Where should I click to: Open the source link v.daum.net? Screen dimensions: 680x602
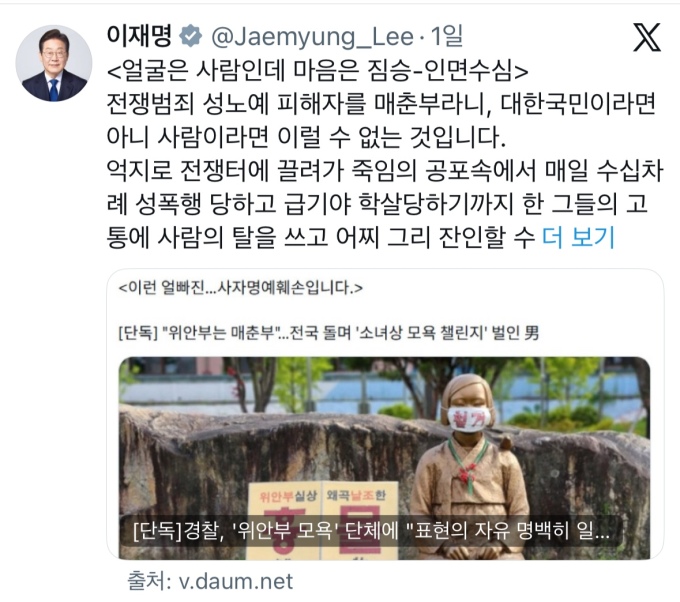236,581
